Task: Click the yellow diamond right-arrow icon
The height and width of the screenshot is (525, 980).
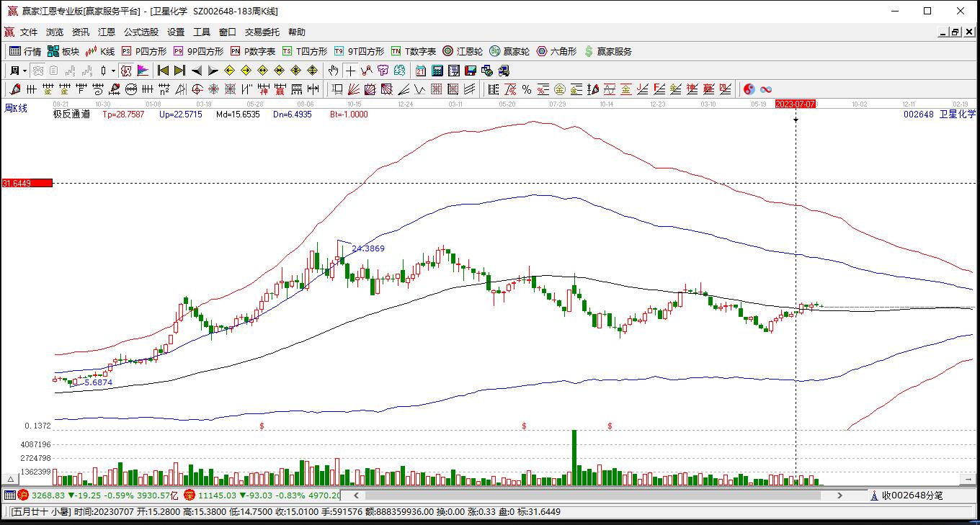Action: (246, 71)
